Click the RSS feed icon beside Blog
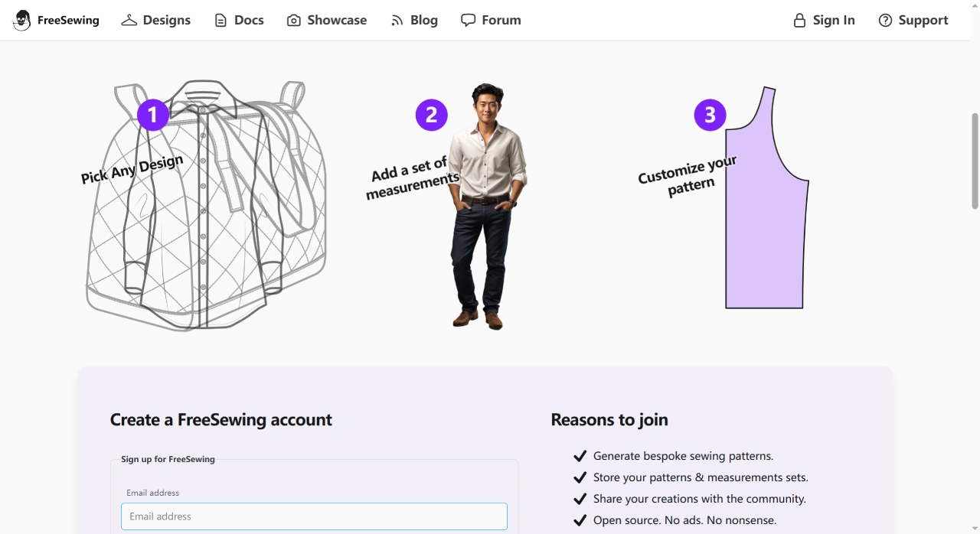980x534 pixels. click(x=397, y=21)
